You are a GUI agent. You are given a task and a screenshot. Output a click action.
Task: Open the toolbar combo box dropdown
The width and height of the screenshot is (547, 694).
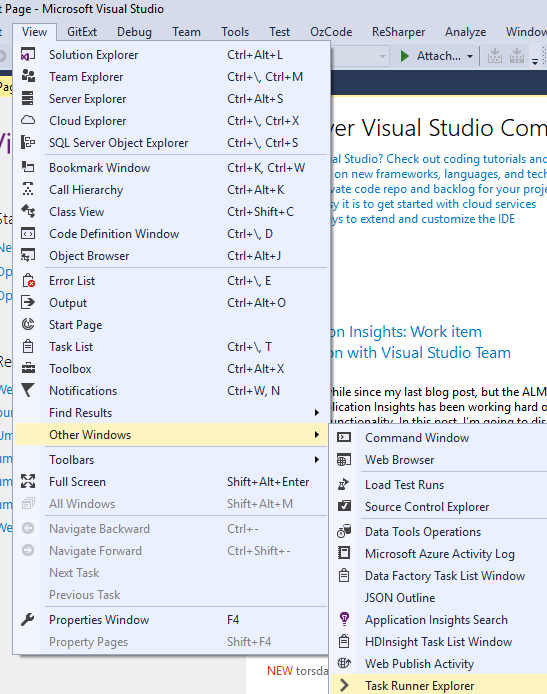click(x=382, y=56)
